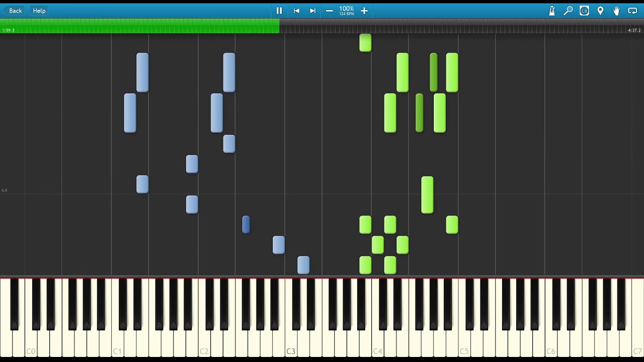The height and width of the screenshot is (362, 644).
Task: Decrease playback speed with minus button
Action: (330, 11)
